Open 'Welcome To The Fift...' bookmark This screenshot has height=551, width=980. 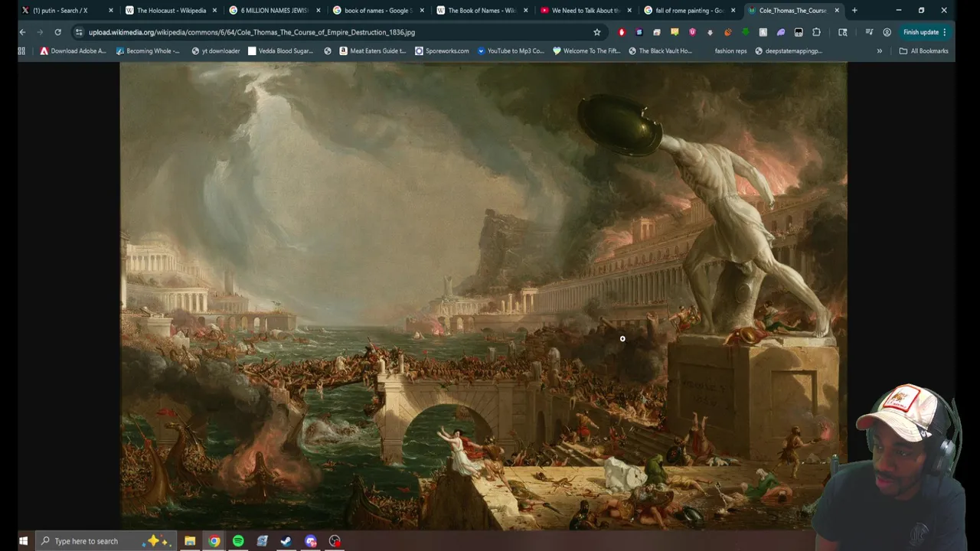(x=586, y=51)
